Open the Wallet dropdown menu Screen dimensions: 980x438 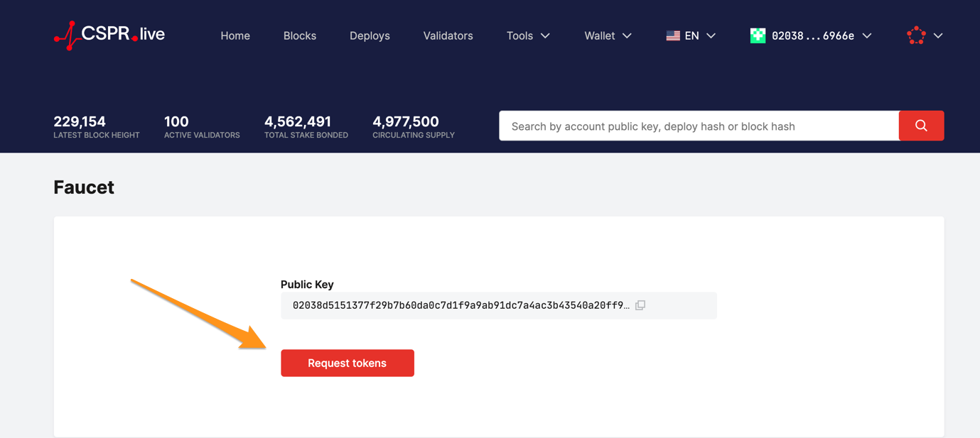[608, 35]
